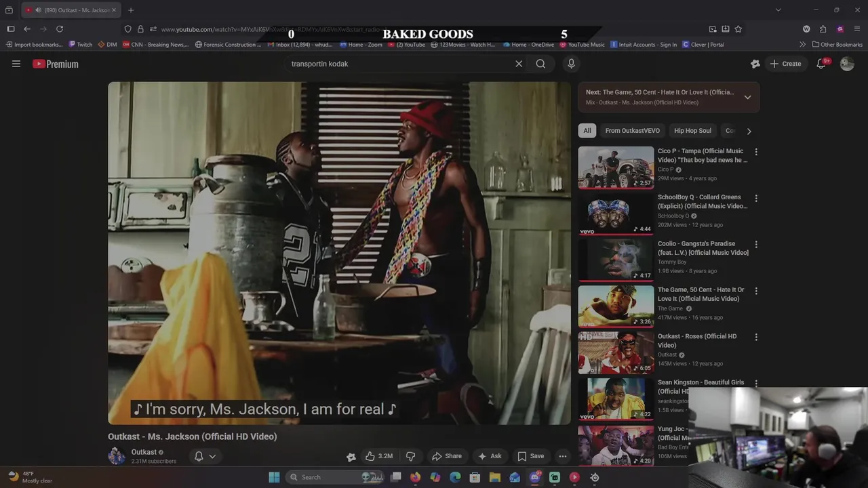The image size is (868, 488).
Task: Open options menu for The Game video
Action: [x=756, y=290]
